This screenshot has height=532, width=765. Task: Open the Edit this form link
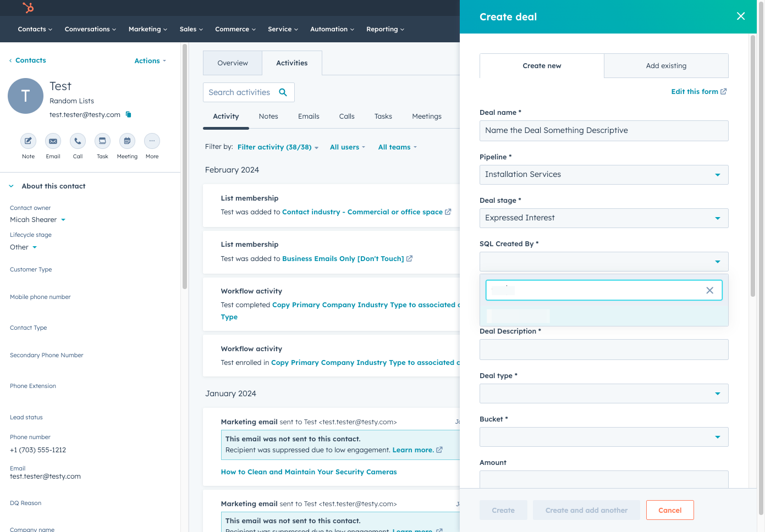[x=695, y=92]
